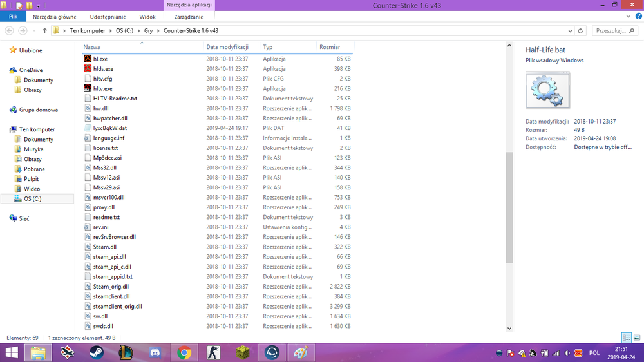Image resolution: width=644 pixels, height=362 pixels.
Task: Open Google Chrome from the taskbar
Action: click(x=184, y=352)
